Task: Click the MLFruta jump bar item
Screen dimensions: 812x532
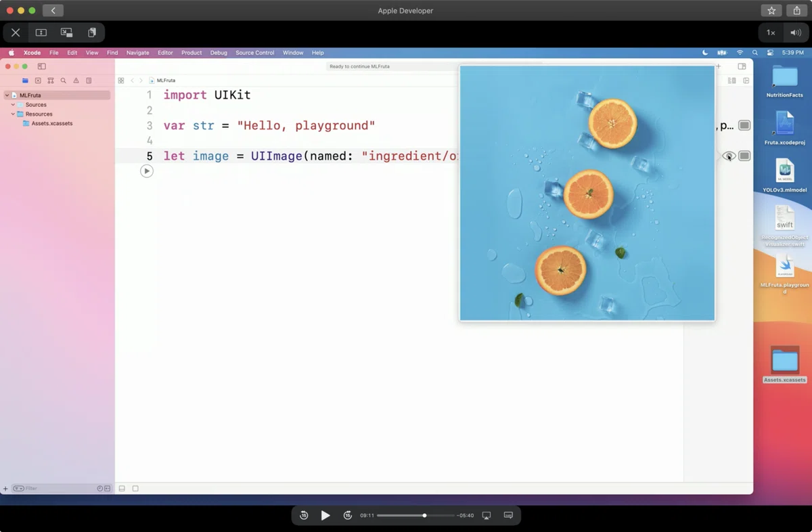Action: tap(162, 81)
